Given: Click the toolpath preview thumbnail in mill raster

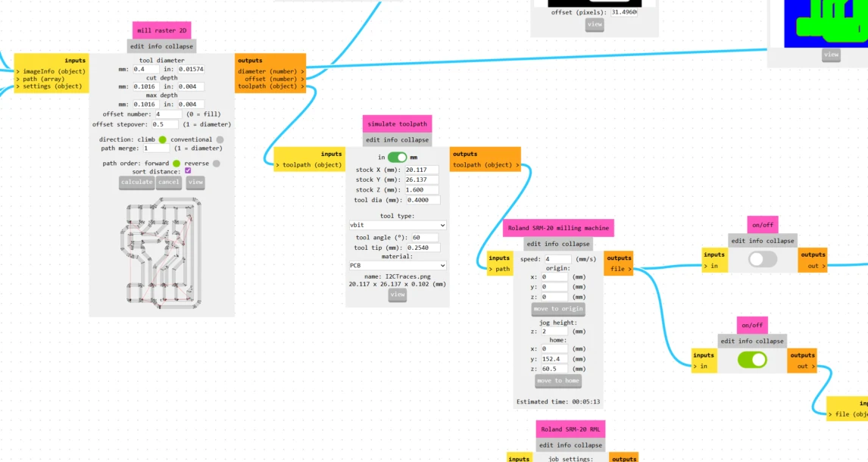Looking at the screenshot, I should point(161,253).
